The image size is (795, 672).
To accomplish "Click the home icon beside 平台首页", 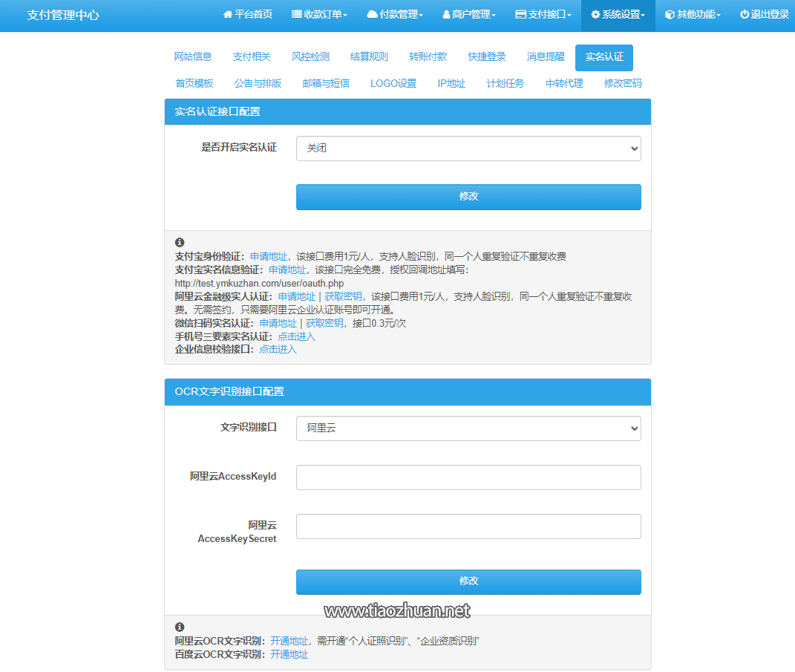I will 229,14.
